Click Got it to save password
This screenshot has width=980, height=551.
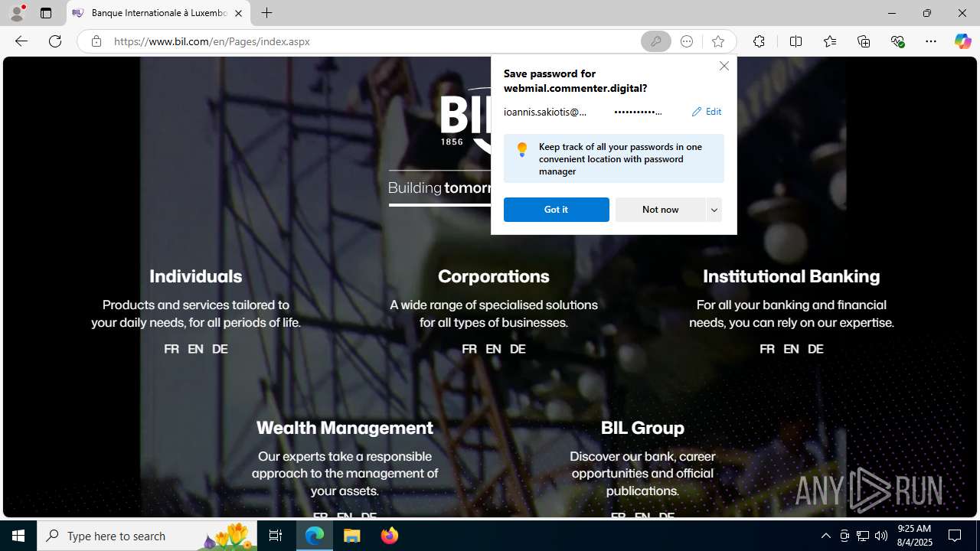(x=556, y=210)
